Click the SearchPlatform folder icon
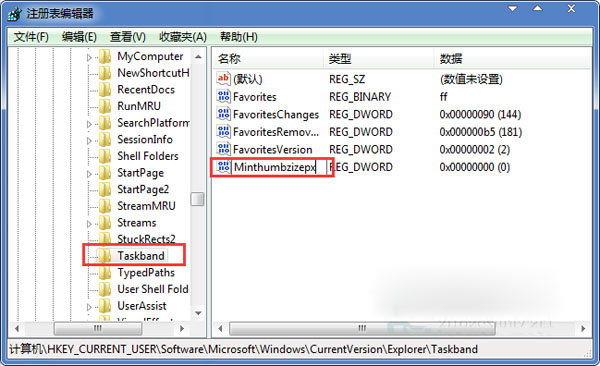This screenshot has width=600, height=366. pos(105,123)
